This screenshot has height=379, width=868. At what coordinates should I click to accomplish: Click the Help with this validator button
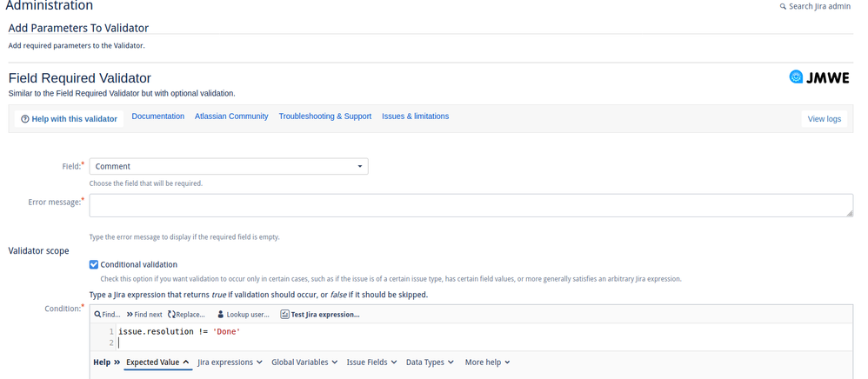(70, 119)
